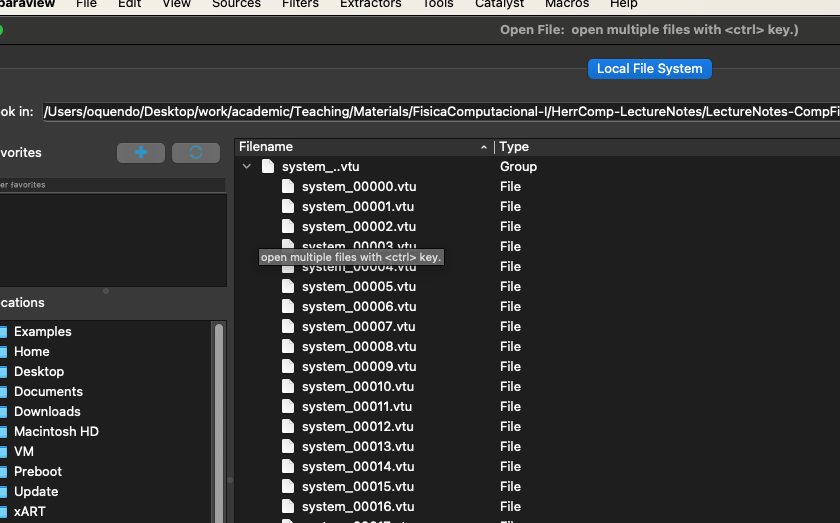Click the add to favorites plus button
This screenshot has width=840, height=523.
(141, 152)
